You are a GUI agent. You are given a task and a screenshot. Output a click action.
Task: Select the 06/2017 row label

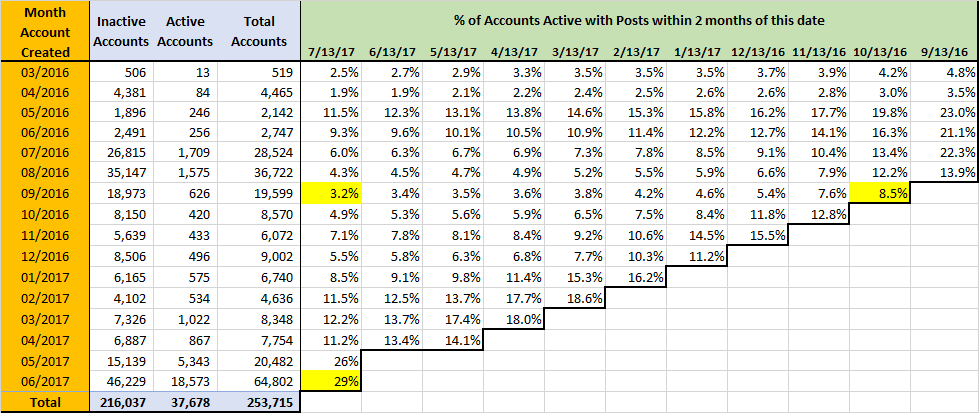(45, 381)
